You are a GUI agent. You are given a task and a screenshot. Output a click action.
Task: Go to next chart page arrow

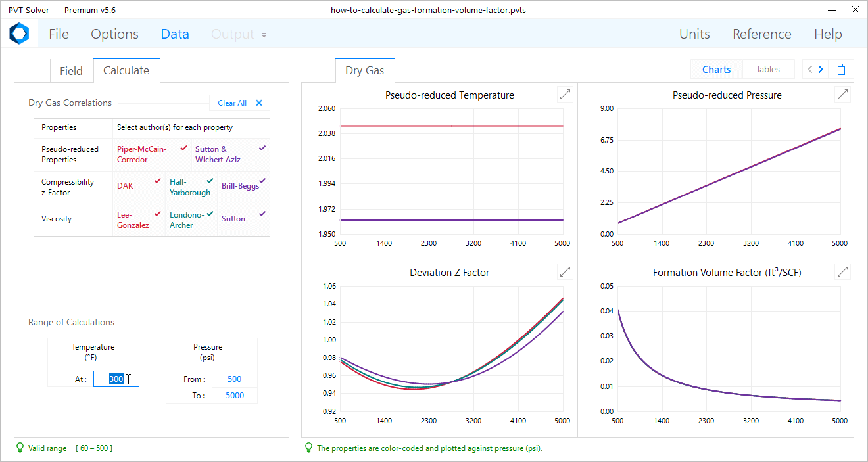point(821,70)
